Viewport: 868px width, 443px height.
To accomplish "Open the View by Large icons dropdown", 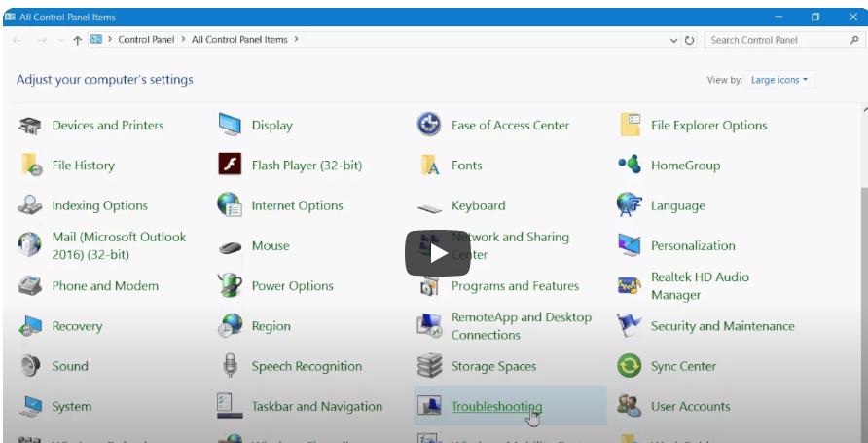I will coord(778,80).
